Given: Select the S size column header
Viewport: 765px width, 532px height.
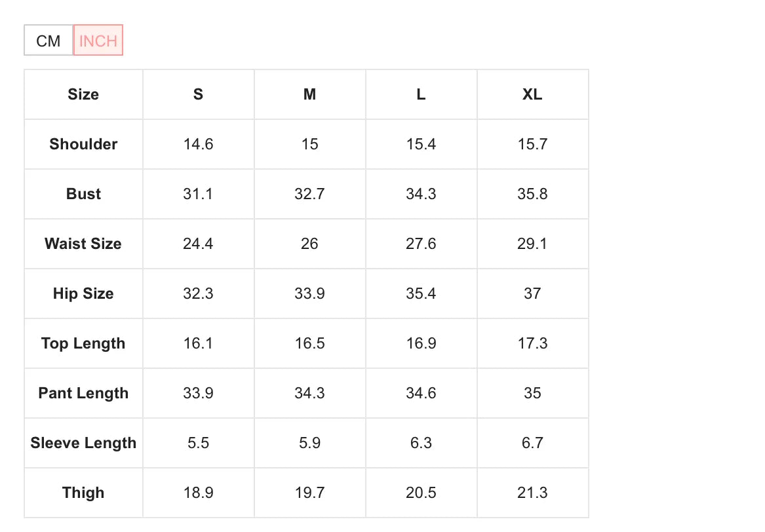Looking at the screenshot, I should coord(198,94).
